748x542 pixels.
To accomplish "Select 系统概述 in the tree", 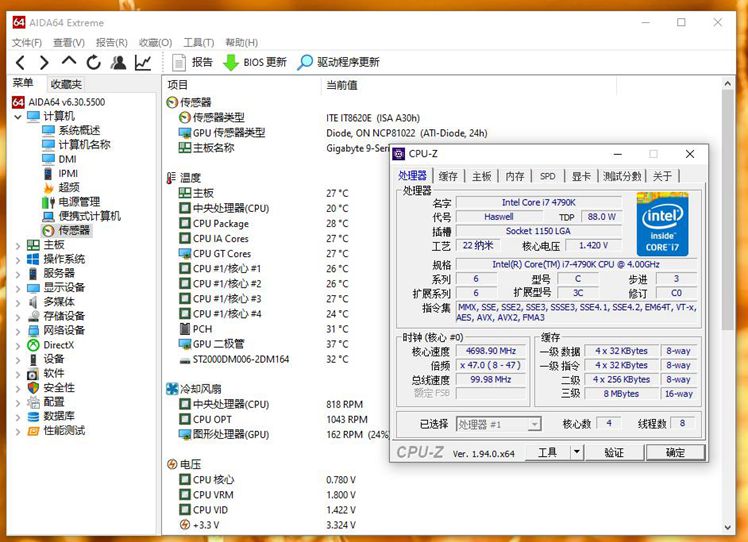I will click(71, 130).
